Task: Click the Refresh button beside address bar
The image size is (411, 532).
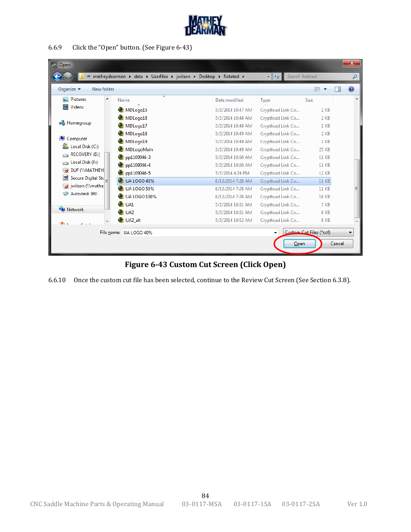Action: click(x=277, y=77)
